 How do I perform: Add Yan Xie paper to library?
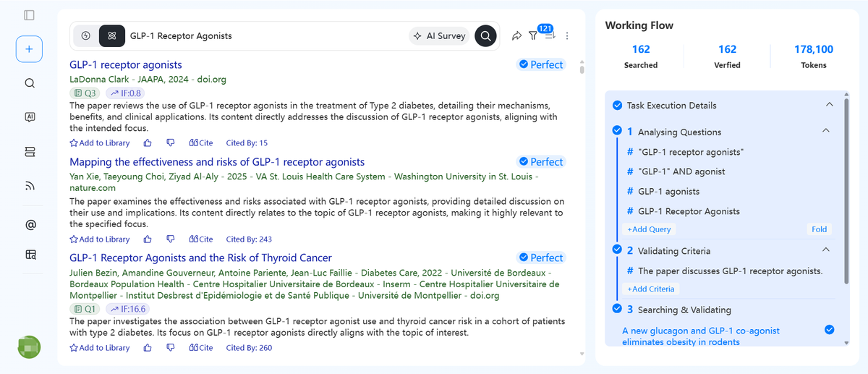pyautogui.click(x=100, y=239)
